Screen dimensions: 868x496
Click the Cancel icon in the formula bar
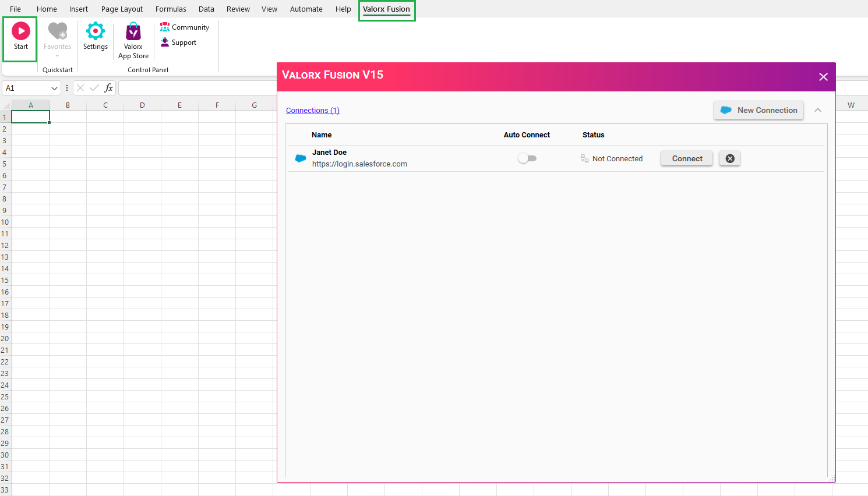coord(79,88)
